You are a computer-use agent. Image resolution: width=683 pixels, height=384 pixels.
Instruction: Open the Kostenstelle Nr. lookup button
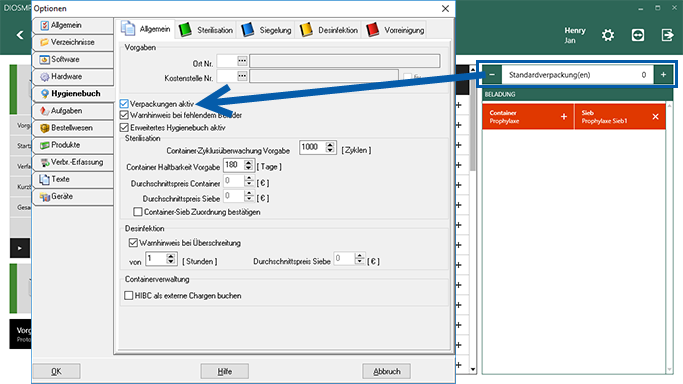coord(242,76)
